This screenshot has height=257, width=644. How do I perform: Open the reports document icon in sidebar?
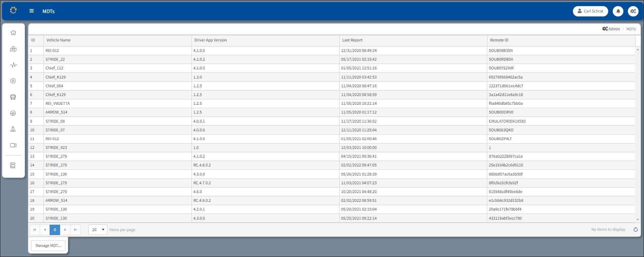pyautogui.click(x=13, y=165)
